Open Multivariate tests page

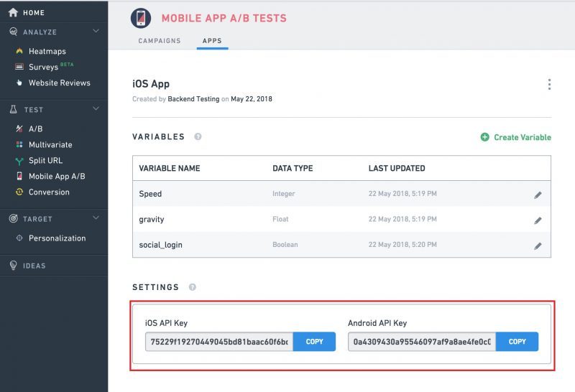click(50, 145)
